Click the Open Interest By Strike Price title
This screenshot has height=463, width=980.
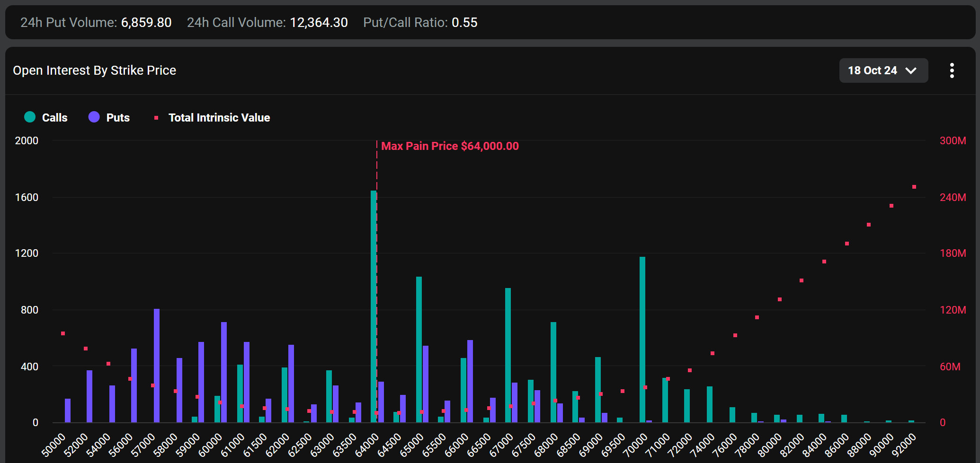[94, 70]
